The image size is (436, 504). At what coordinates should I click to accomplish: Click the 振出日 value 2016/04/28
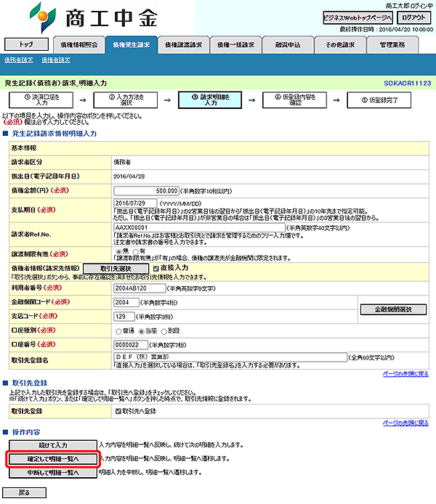click(x=129, y=176)
